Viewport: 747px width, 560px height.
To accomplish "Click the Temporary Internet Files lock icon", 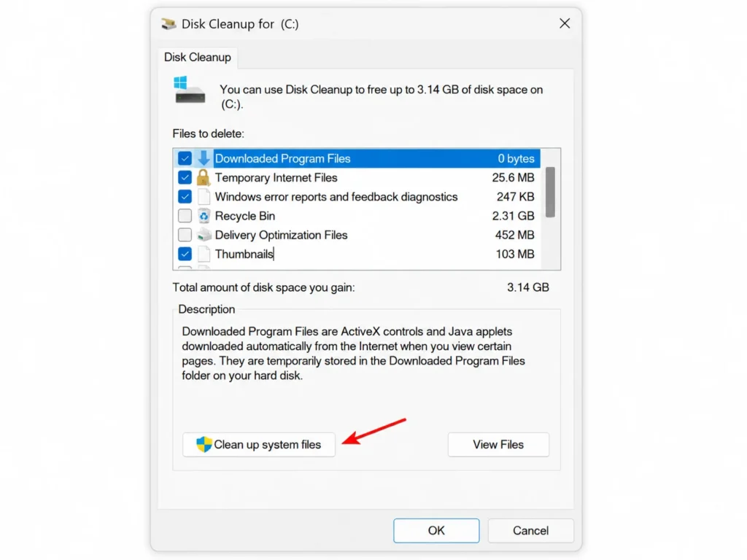I will click(x=204, y=178).
